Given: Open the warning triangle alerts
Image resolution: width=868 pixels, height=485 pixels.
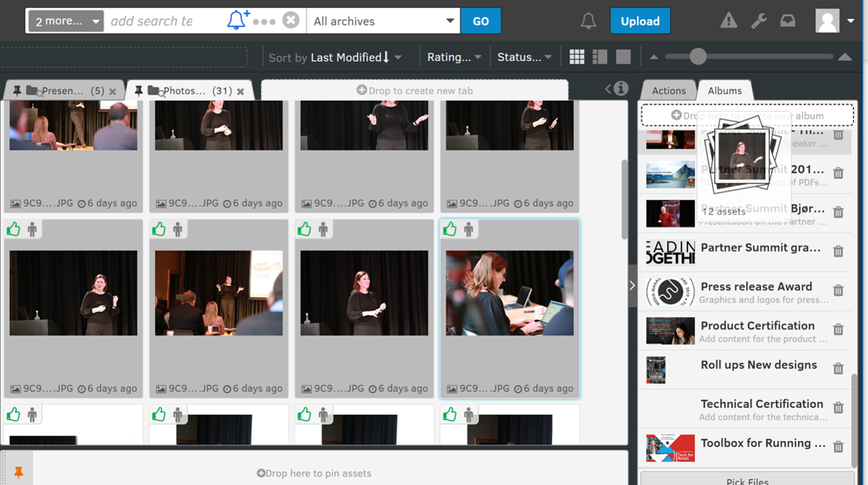Looking at the screenshot, I should click(728, 21).
